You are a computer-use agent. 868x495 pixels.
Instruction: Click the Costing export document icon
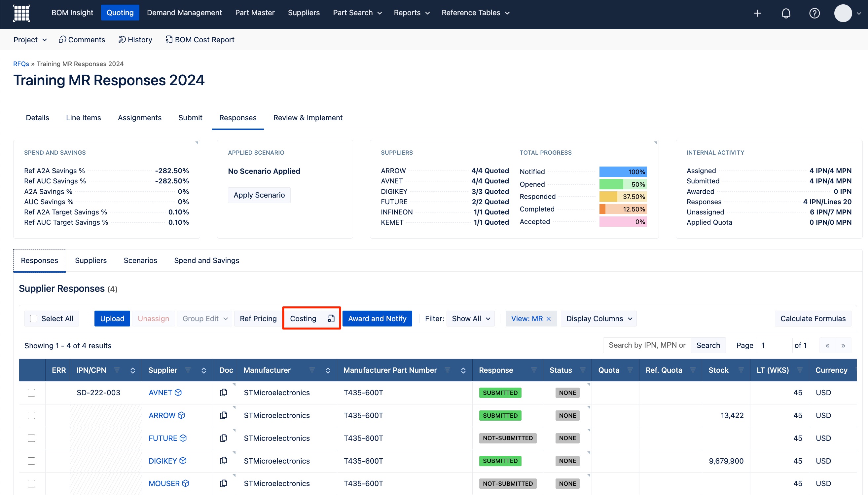coord(331,319)
